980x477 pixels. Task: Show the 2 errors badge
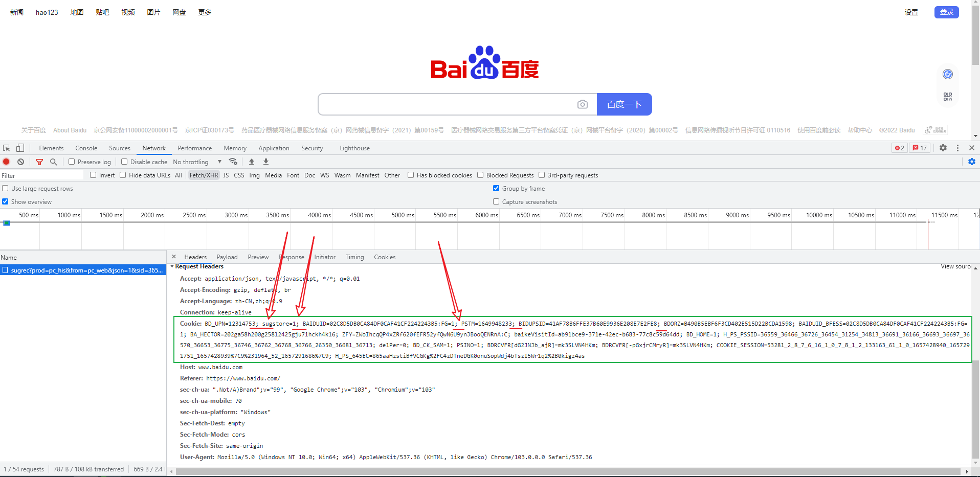tap(900, 148)
